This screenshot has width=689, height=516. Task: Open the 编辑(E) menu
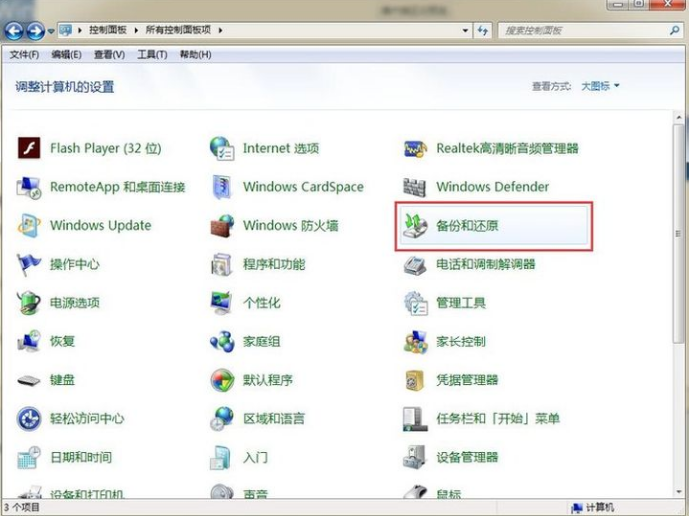pos(66,55)
